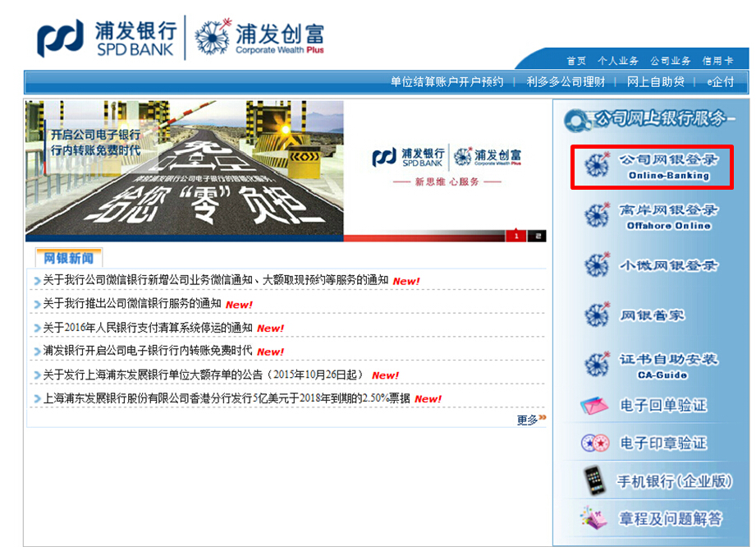Click the dandelion icon beside 离岸网银登录

595,216
